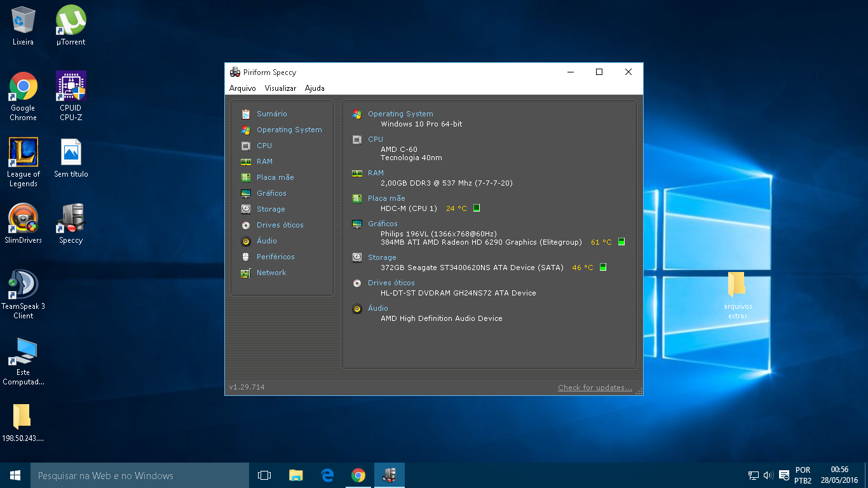
Task: Click the Pesquisar na Web e no Windows search box
Action: pos(140,475)
